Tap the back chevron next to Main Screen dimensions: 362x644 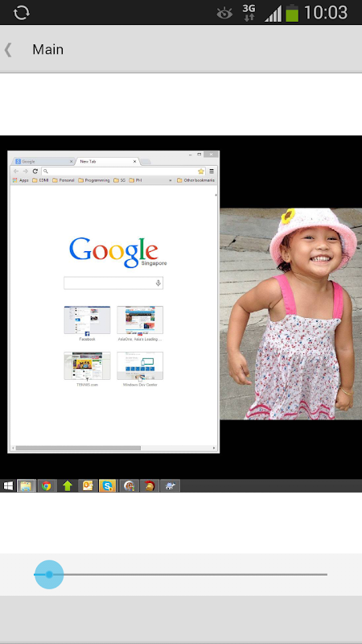[8, 50]
